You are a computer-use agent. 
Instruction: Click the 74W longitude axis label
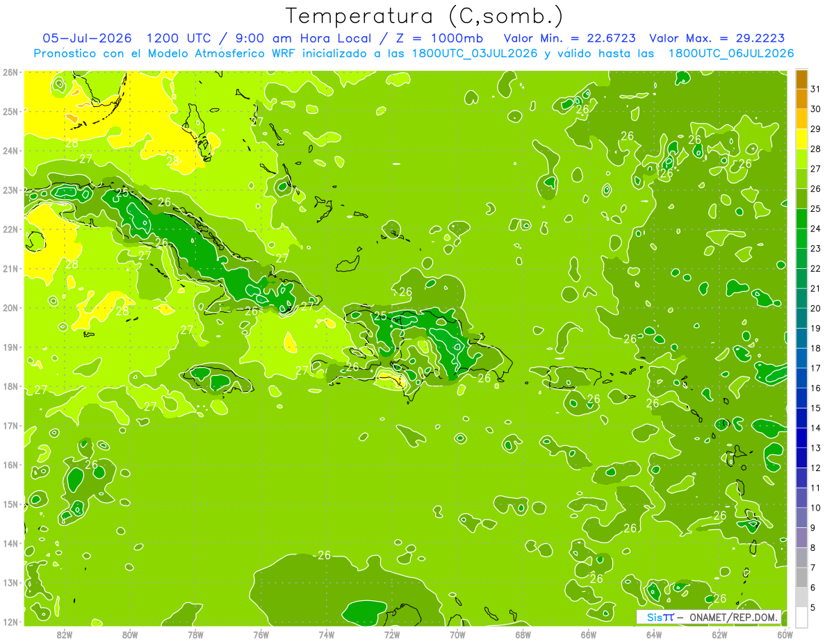point(326,634)
